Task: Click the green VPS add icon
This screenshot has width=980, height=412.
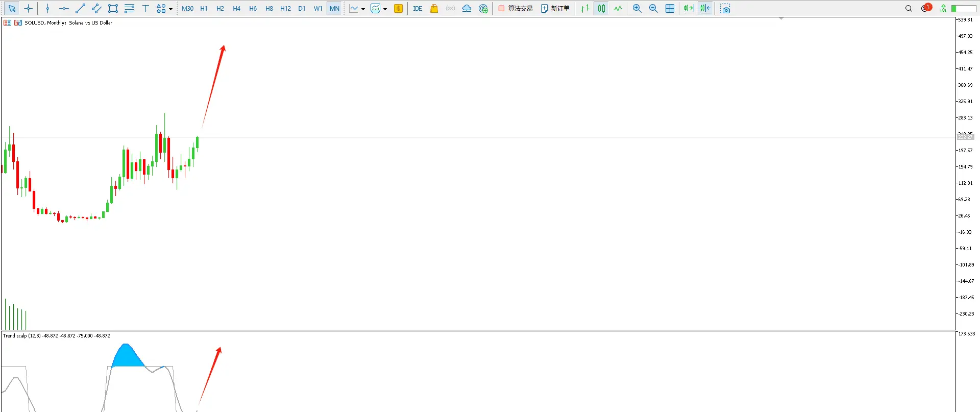Action: pos(483,8)
